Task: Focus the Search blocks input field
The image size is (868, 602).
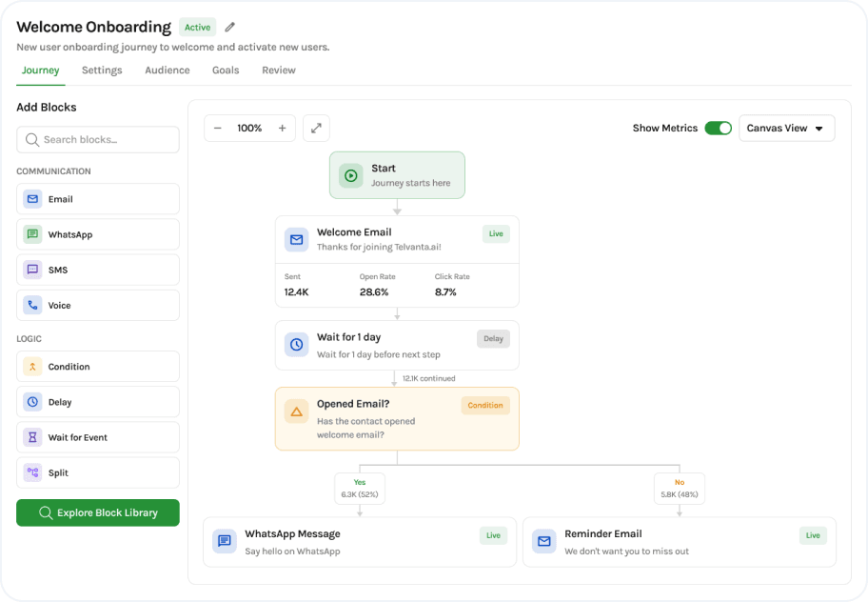Action: [x=98, y=140]
